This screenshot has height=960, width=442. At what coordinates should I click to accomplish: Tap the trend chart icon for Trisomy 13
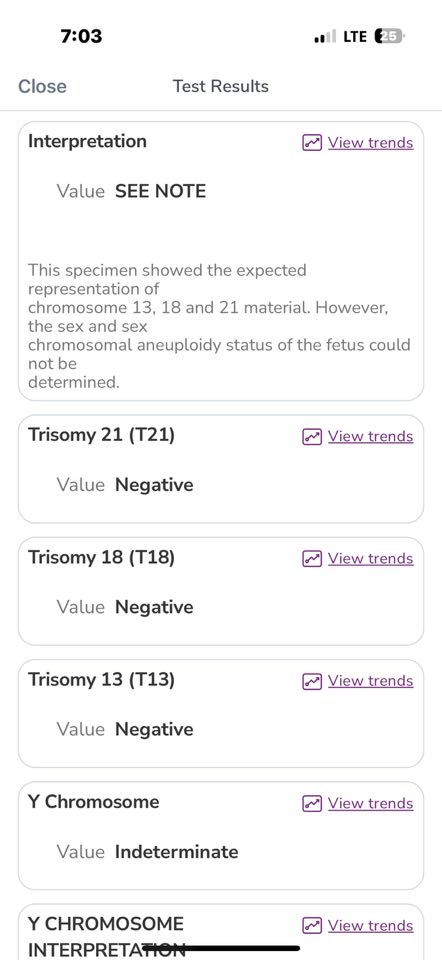312,681
